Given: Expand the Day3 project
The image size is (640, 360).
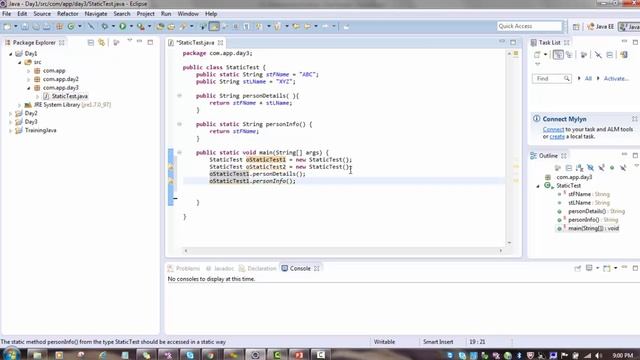Looking at the screenshot, I should (x=11, y=122).
